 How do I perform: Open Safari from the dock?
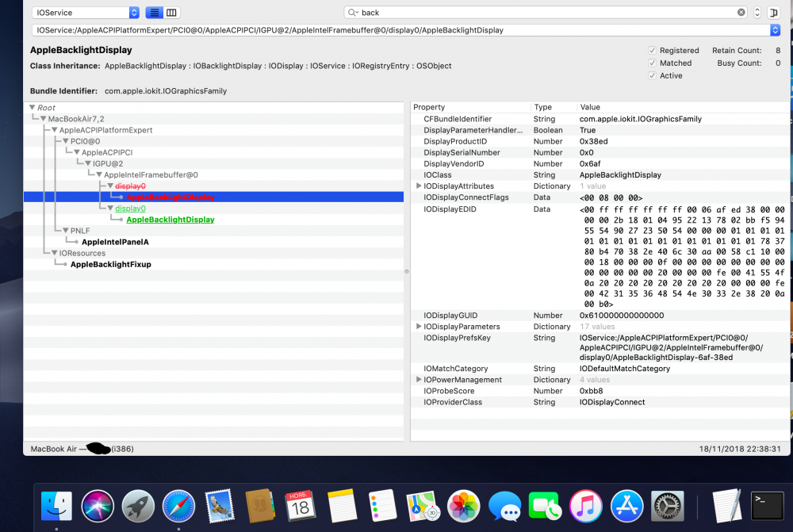click(178, 506)
